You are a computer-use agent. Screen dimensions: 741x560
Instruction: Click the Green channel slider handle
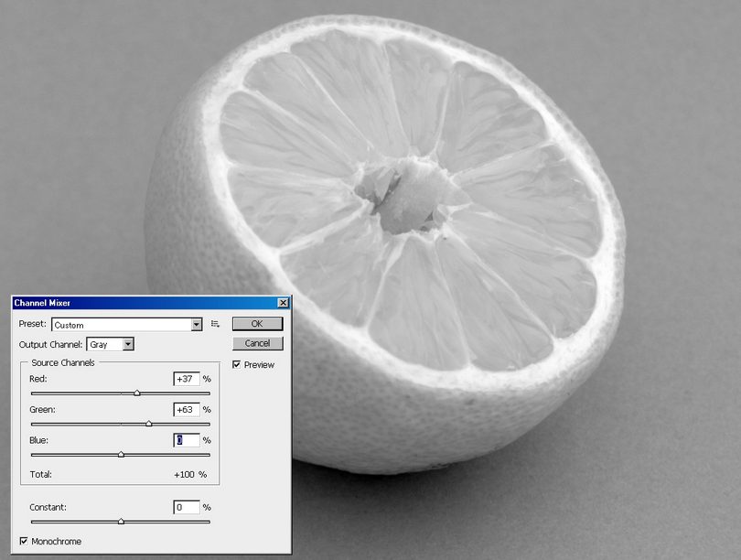[149, 424]
